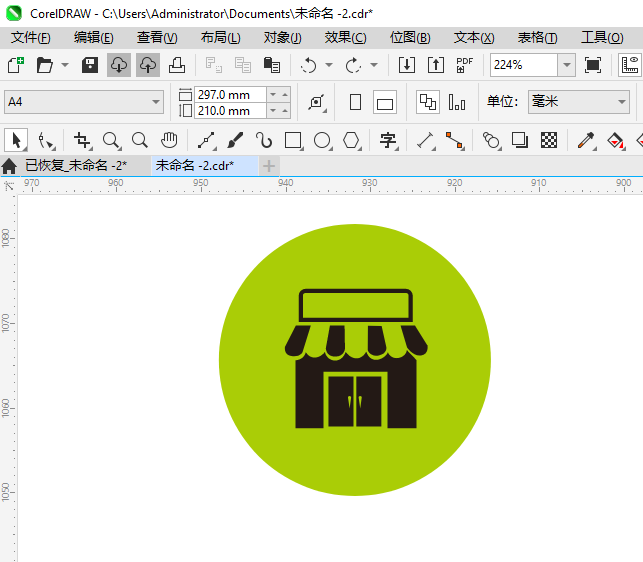Toggle apply layout to current page
Viewport: 643px width, 562px height.
[457, 102]
